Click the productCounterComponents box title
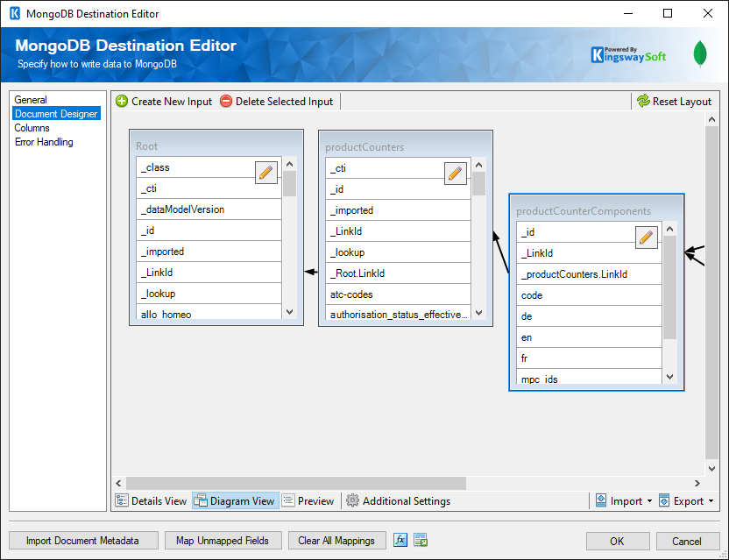This screenshot has height=560, width=729. click(584, 211)
